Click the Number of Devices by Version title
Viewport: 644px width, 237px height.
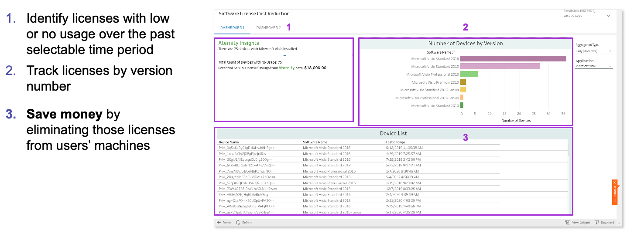(466, 44)
